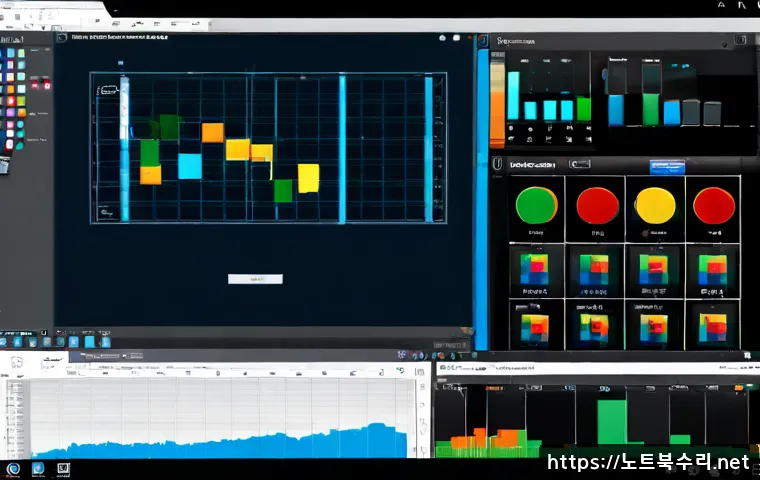Viewport: 760px width, 480px height.
Task: Click the second small white icon at main panel's top-right
Action: click(x=457, y=38)
